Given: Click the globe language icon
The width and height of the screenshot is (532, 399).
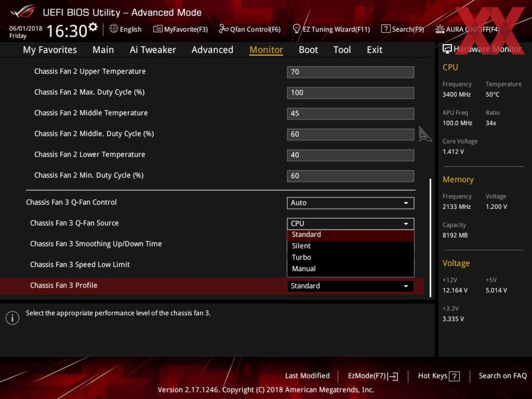Looking at the screenshot, I should coord(113,29).
